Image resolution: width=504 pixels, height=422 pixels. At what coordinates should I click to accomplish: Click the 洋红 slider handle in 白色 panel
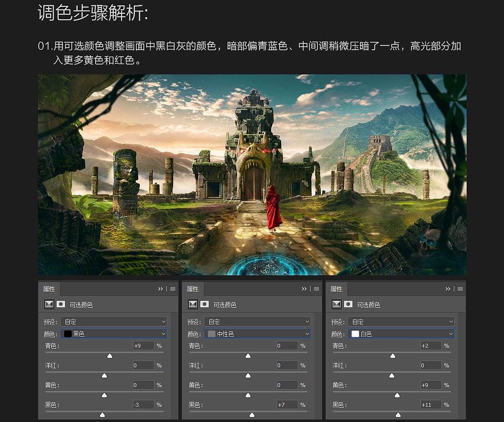(391, 375)
